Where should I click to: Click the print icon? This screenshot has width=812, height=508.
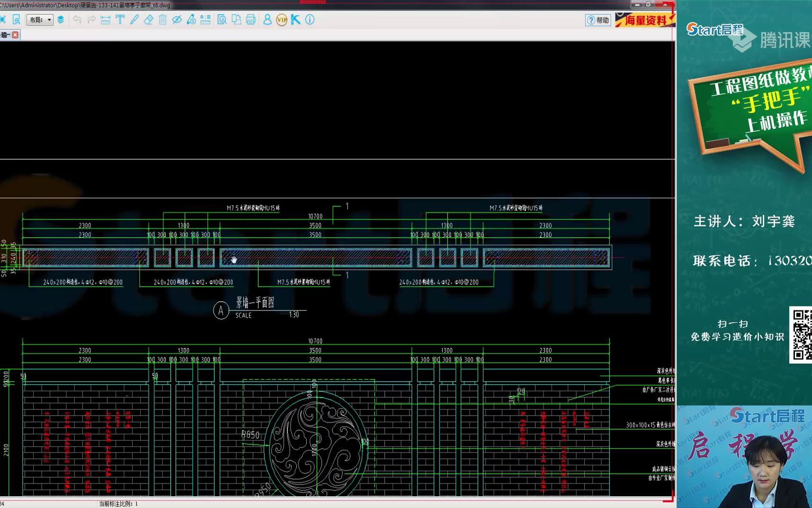(250, 20)
